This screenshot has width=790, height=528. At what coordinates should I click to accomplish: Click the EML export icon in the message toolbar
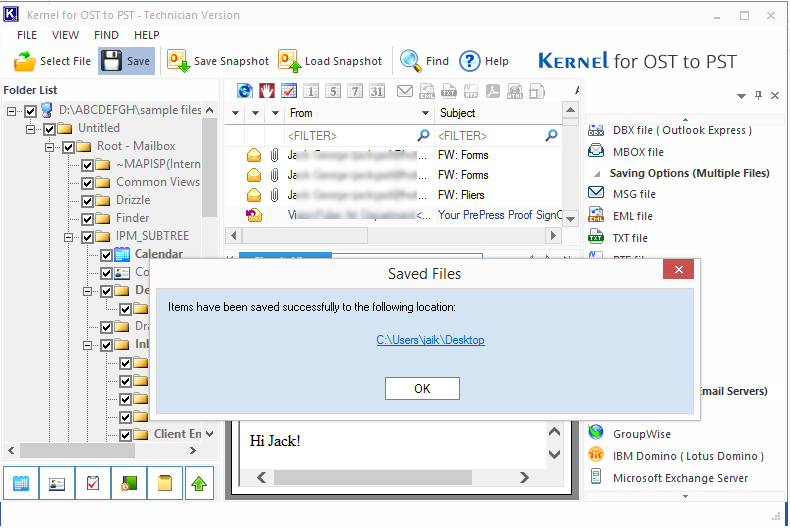point(427,91)
